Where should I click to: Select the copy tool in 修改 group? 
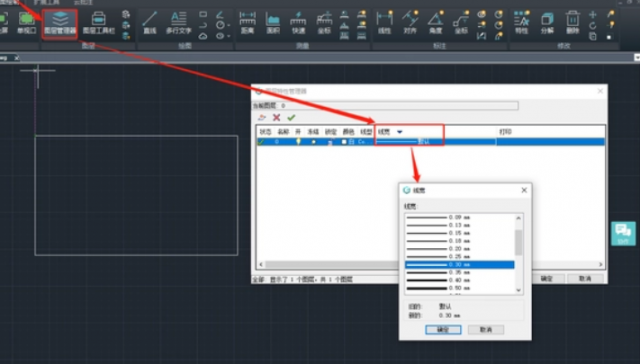click(593, 36)
